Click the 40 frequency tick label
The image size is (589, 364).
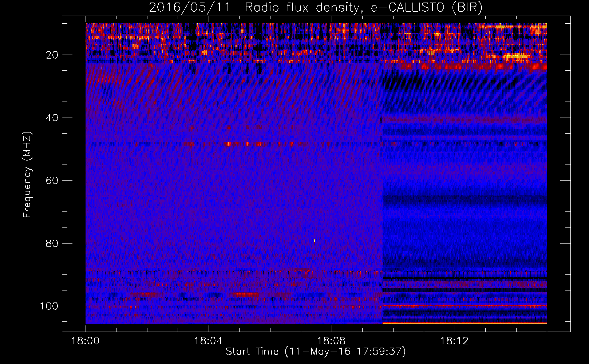click(x=52, y=118)
